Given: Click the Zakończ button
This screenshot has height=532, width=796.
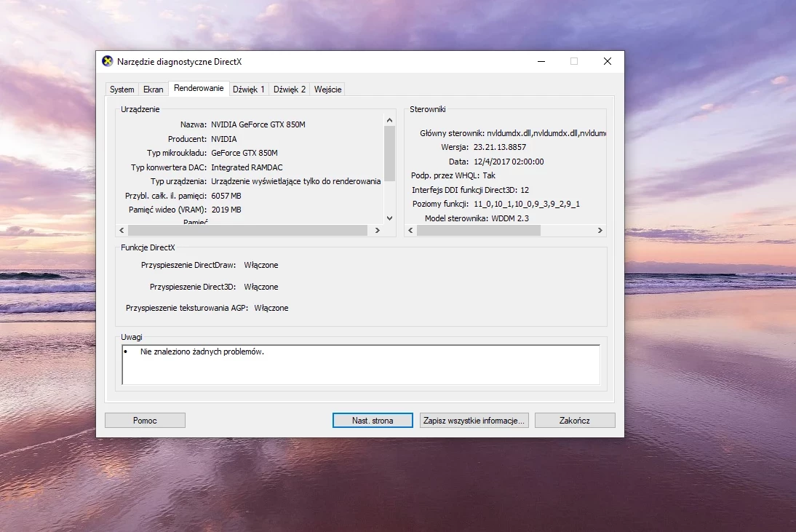Looking at the screenshot, I should click(x=575, y=421).
